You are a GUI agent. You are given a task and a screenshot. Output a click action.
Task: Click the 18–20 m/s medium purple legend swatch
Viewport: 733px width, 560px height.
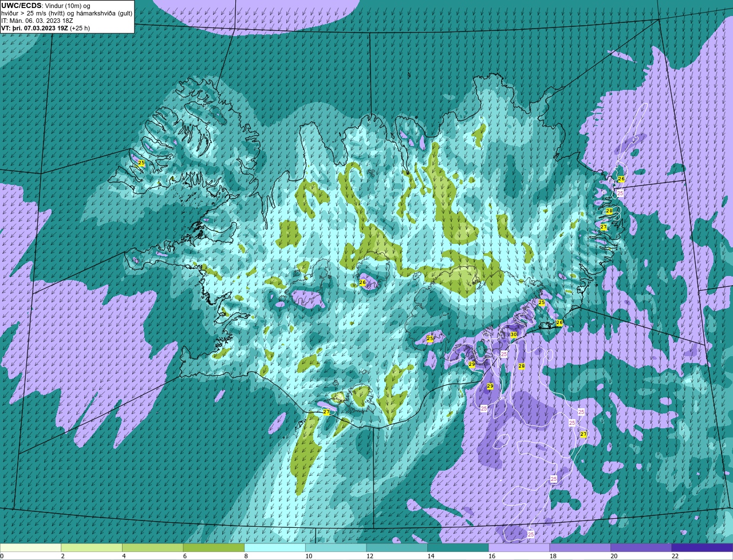[580, 547]
